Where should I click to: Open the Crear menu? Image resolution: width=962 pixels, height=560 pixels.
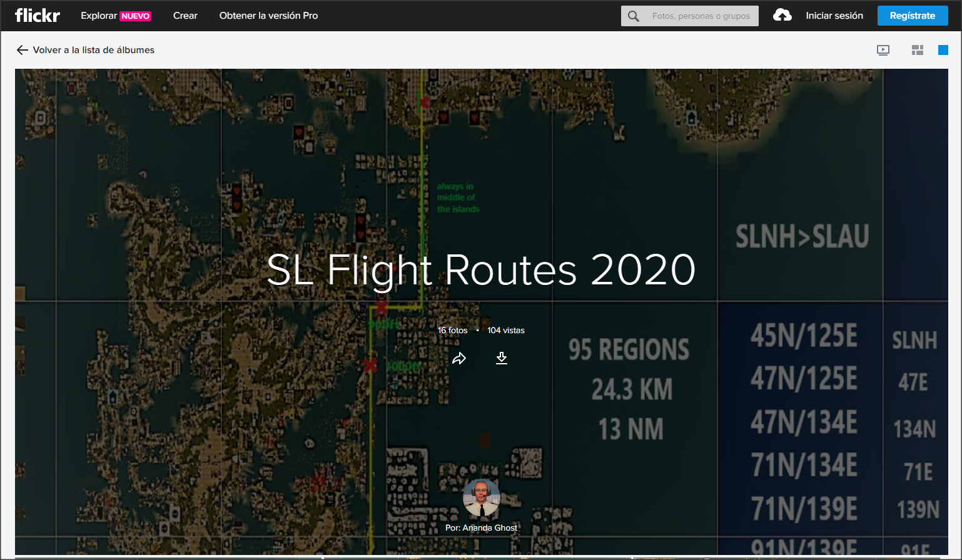click(185, 16)
